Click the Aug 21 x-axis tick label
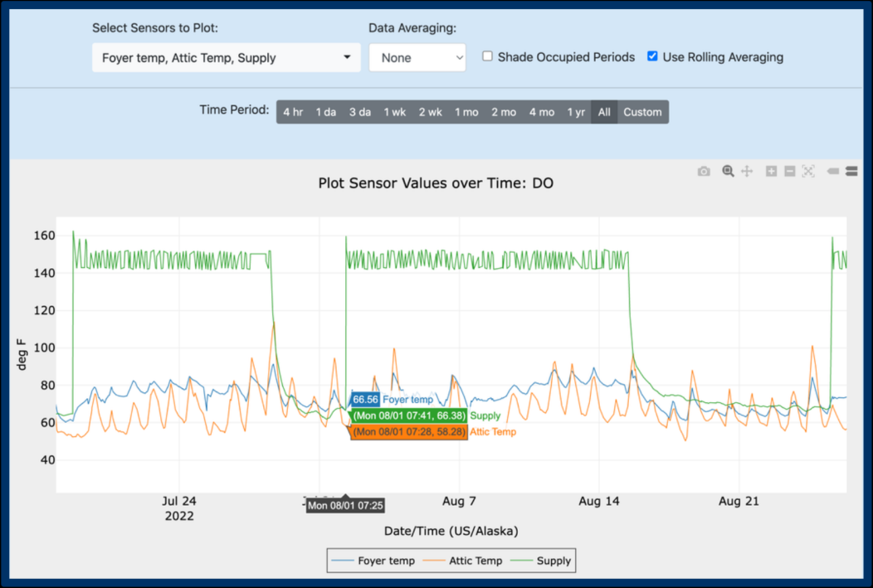The height and width of the screenshot is (588, 873). (x=739, y=501)
